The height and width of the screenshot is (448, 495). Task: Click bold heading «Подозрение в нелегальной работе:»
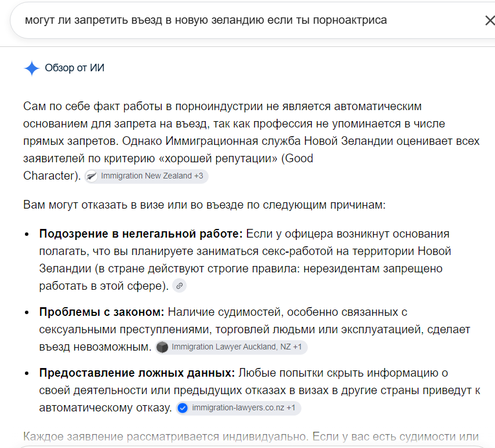click(x=141, y=234)
